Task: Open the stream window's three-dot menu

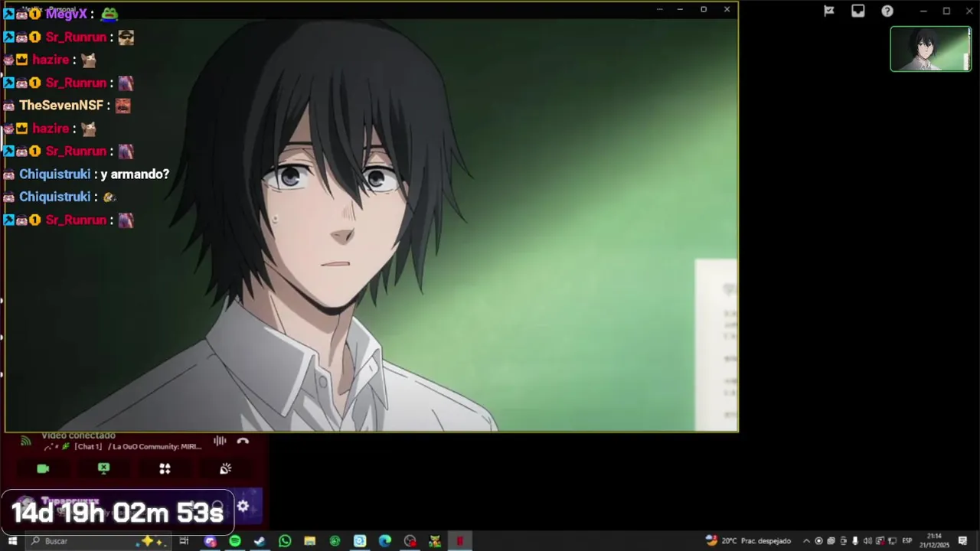Action: (659, 9)
